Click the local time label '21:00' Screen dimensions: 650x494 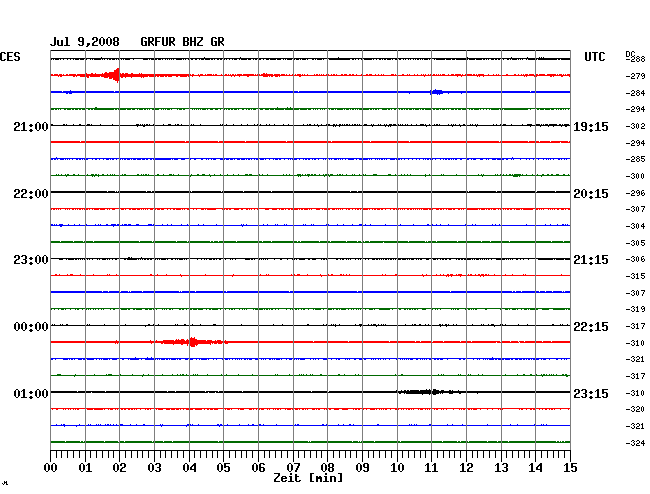[31, 126]
